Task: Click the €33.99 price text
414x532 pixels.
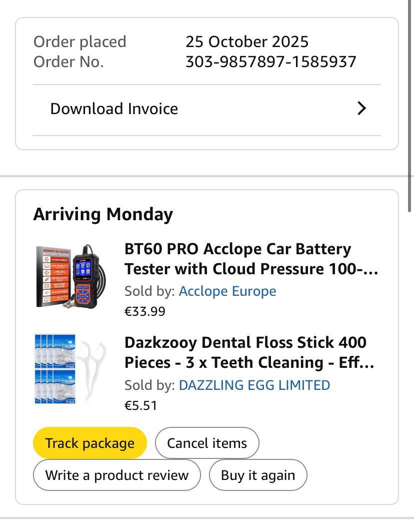Action: (145, 311)
